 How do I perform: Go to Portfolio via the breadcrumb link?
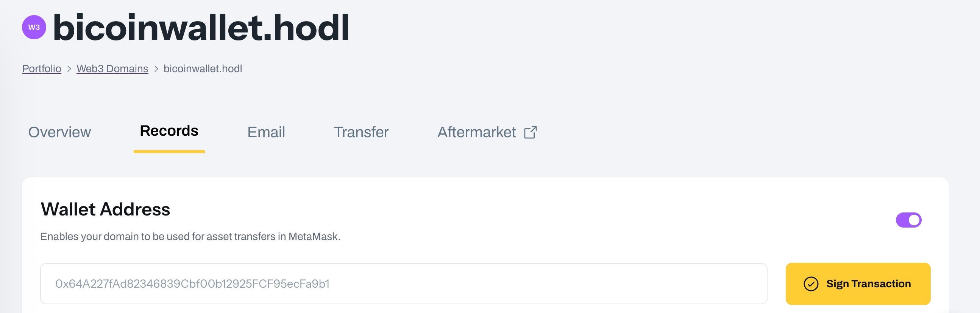click(x=42, y=69)
